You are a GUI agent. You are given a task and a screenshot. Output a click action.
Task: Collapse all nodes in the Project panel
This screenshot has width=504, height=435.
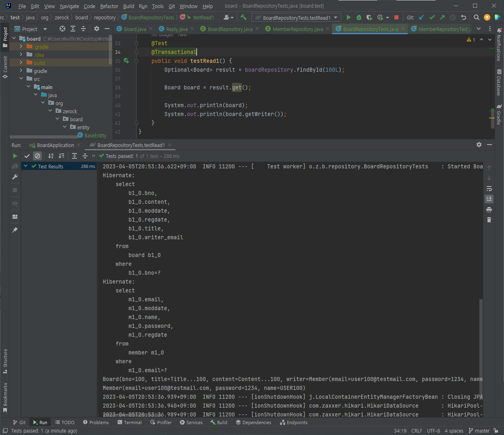pos(83,29)
